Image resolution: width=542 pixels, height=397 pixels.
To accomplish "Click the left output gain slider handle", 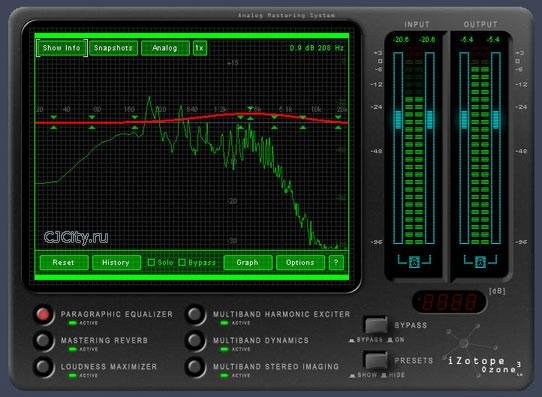I will [x=464, y=120].
